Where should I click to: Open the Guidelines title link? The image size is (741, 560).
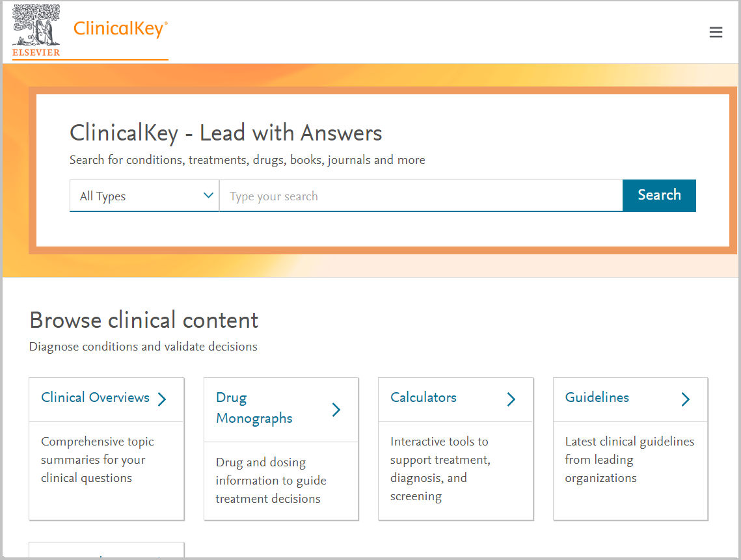pos(597,397)
